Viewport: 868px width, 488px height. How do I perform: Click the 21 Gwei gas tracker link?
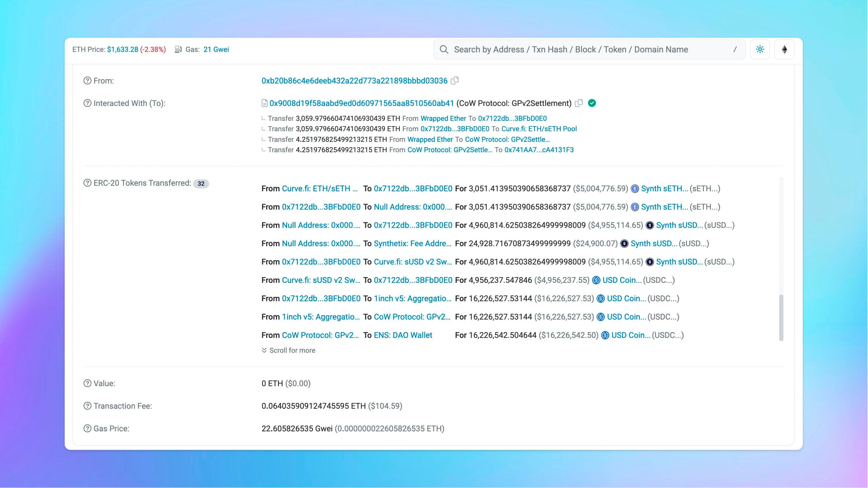[x=216, y=49]
